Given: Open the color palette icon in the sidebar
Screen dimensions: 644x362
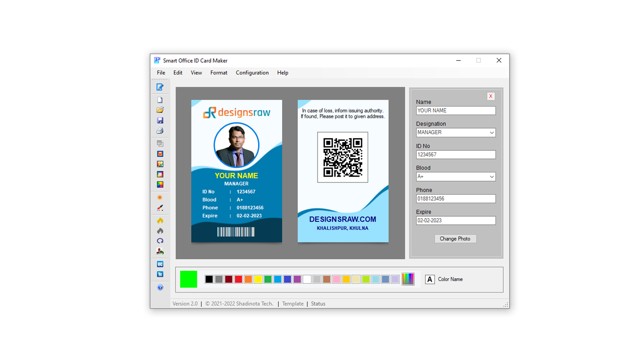Looking at the screenshot, I should 160,184.
